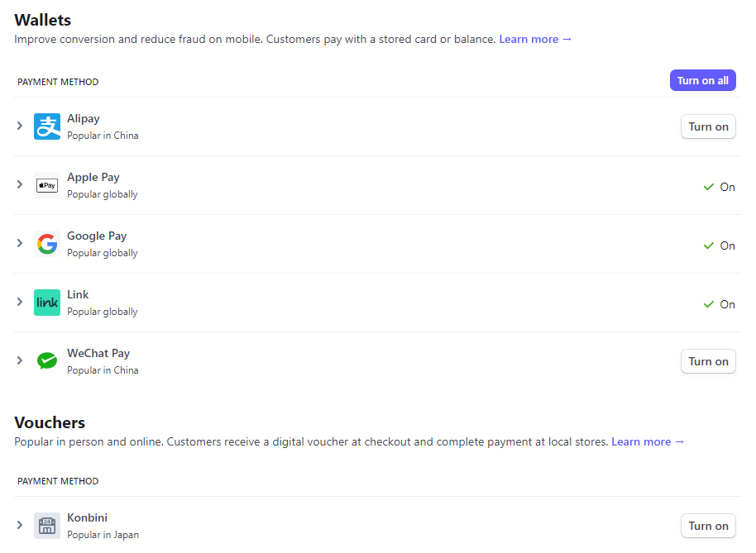
Task: Click Popular in China under WeChat Pay
Action: [103, 370]
